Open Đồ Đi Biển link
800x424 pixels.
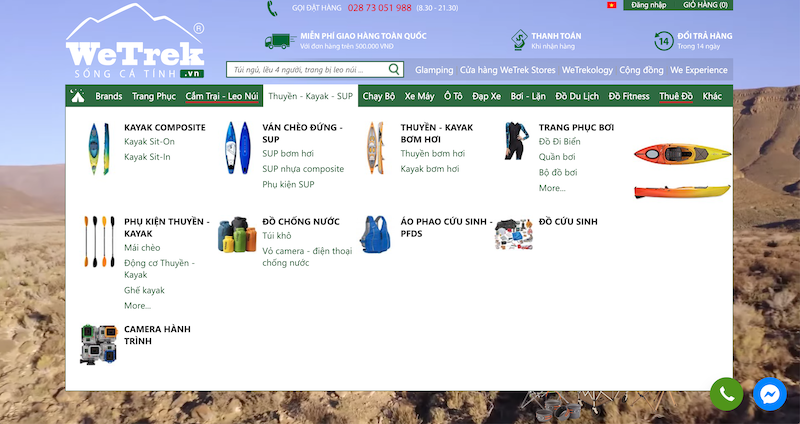(x=559, y=141)
